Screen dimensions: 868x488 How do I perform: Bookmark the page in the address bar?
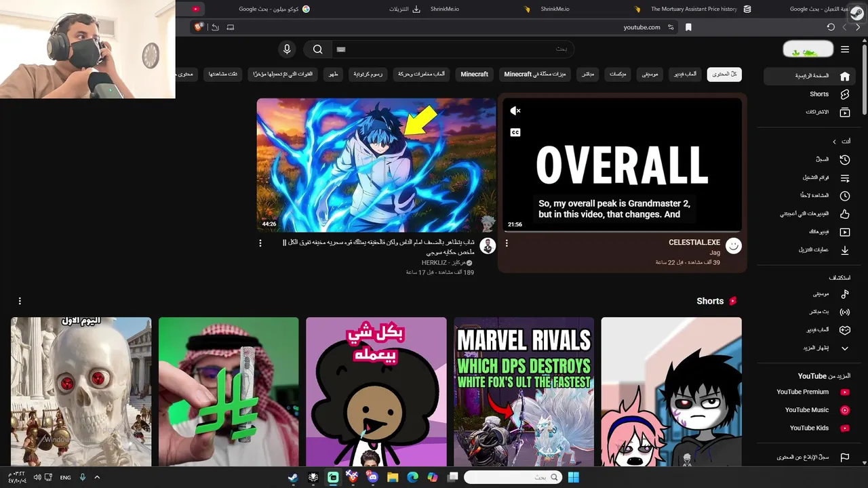point(688,27)
